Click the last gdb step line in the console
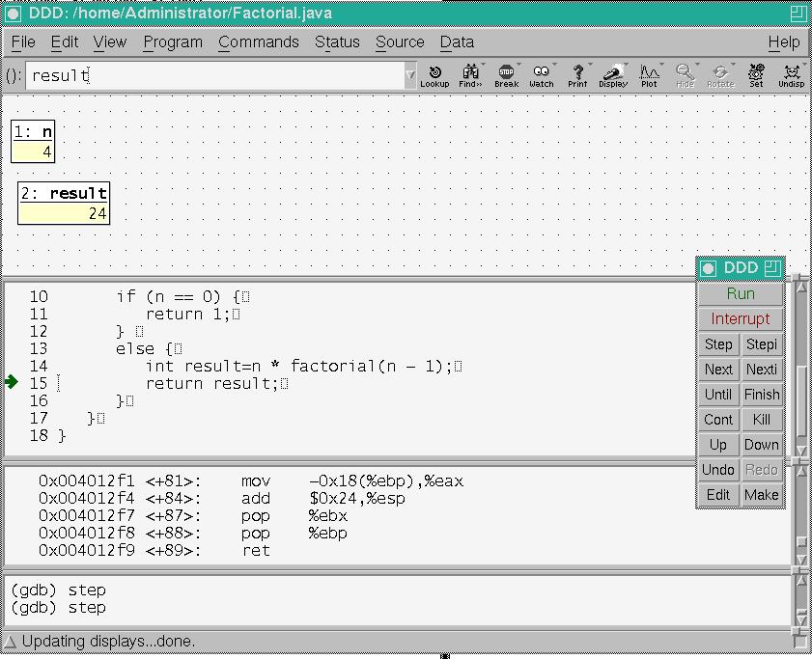The width and height of the screenshot is (812, 659). pos(58,608)
